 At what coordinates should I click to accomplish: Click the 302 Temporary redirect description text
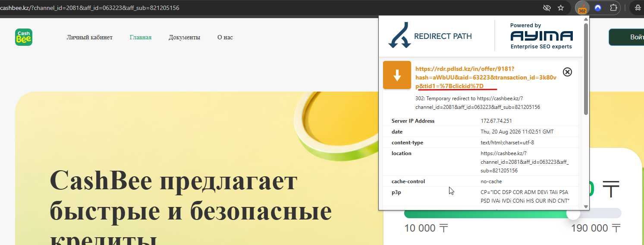point(478,103)
